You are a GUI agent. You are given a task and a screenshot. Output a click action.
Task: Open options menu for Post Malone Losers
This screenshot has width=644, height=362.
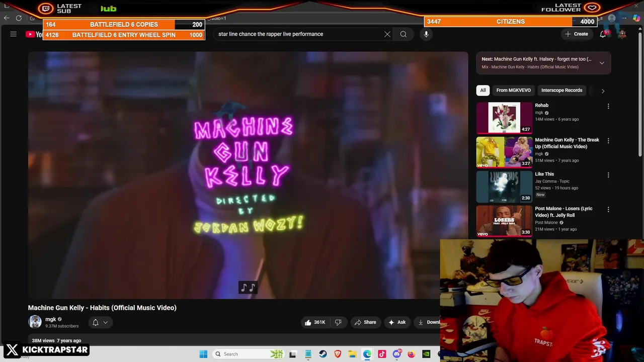608,209
